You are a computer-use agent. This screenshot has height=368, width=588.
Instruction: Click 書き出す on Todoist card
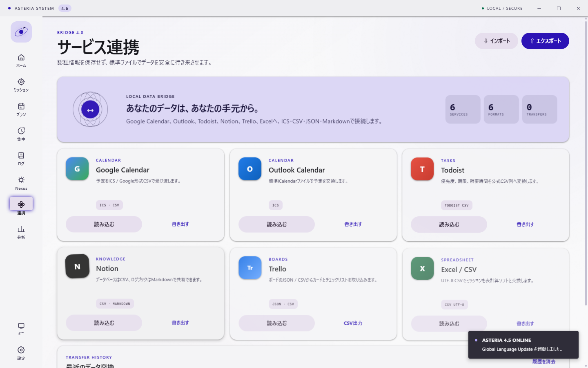[525, 224]
